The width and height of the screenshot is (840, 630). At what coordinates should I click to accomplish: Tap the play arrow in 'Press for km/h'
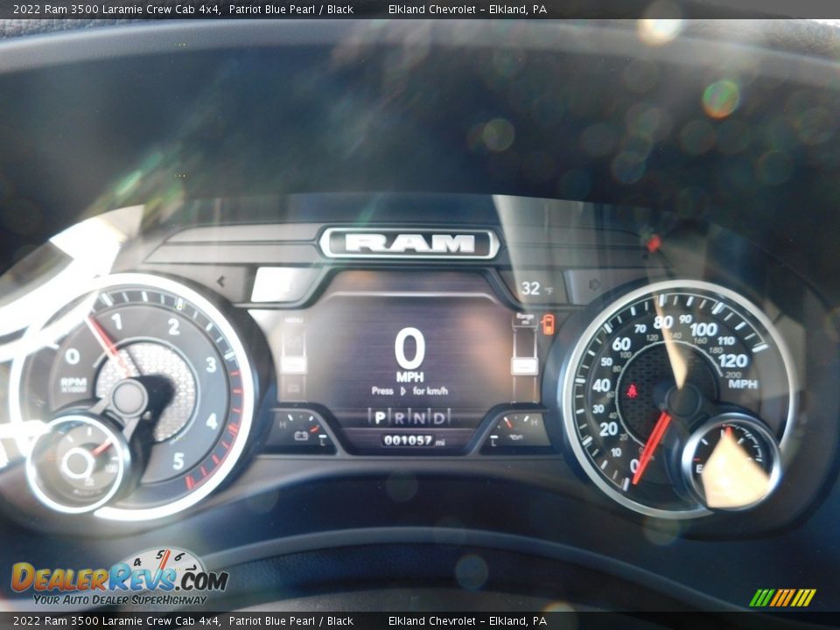pos(402,391)
